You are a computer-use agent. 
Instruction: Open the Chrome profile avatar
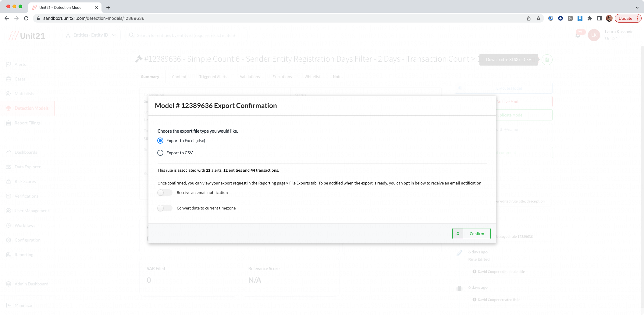tap(609, 18)
